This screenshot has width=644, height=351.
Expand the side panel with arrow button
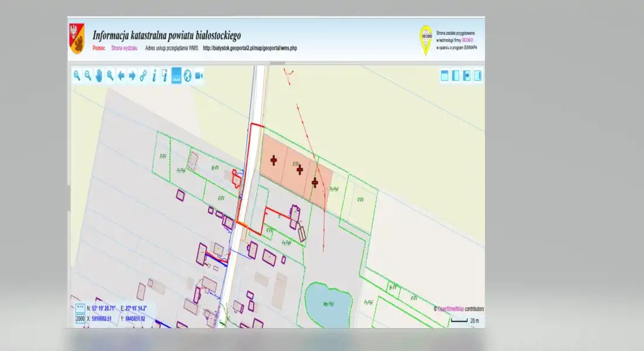coord(466,75)
